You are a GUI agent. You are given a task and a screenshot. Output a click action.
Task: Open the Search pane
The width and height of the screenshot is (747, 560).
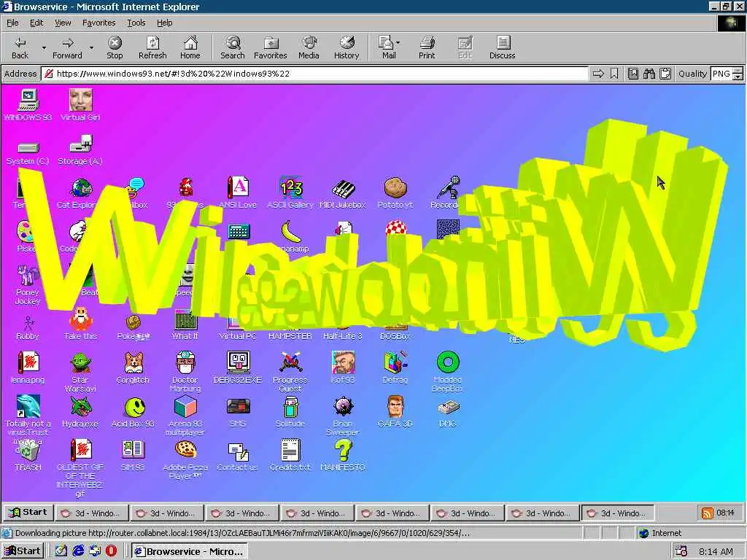(x=233, y=47)
